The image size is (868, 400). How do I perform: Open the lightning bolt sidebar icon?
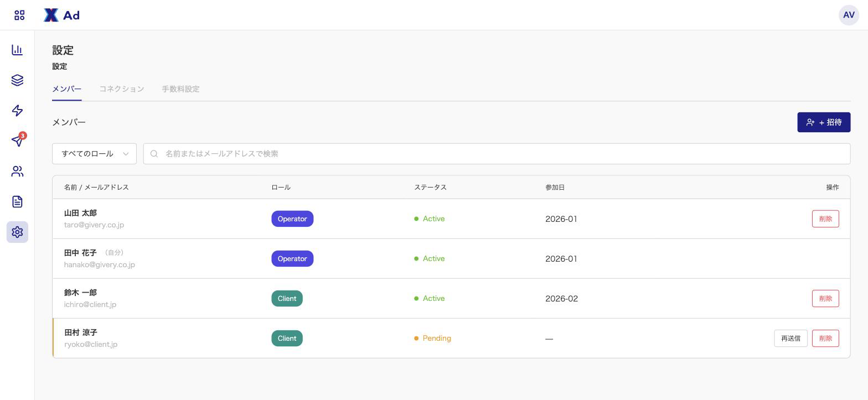point(17,111)
